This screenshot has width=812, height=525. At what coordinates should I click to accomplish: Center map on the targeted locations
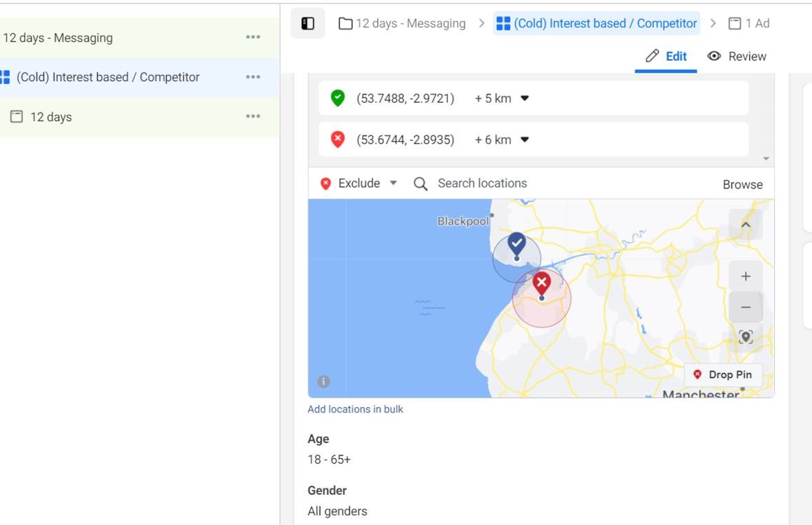746,337
